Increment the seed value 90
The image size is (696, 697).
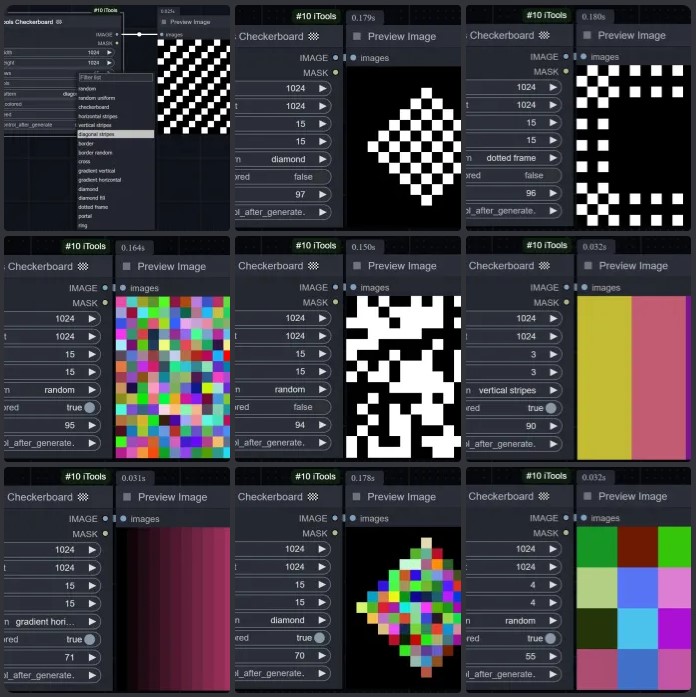click(554, 426)
